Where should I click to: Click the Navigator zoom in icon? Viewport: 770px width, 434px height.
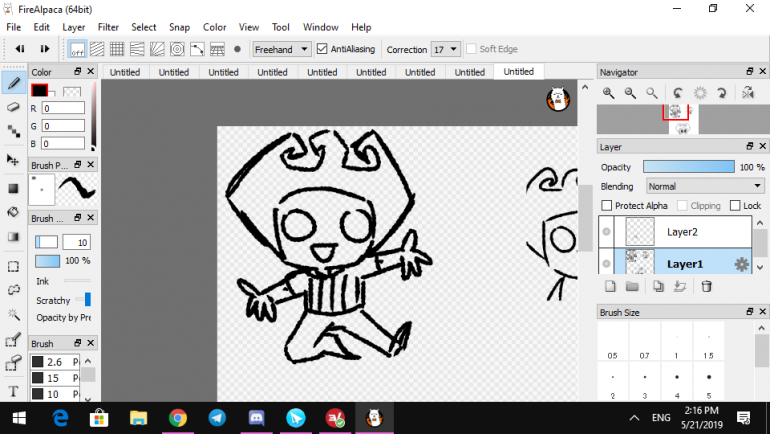608,93
